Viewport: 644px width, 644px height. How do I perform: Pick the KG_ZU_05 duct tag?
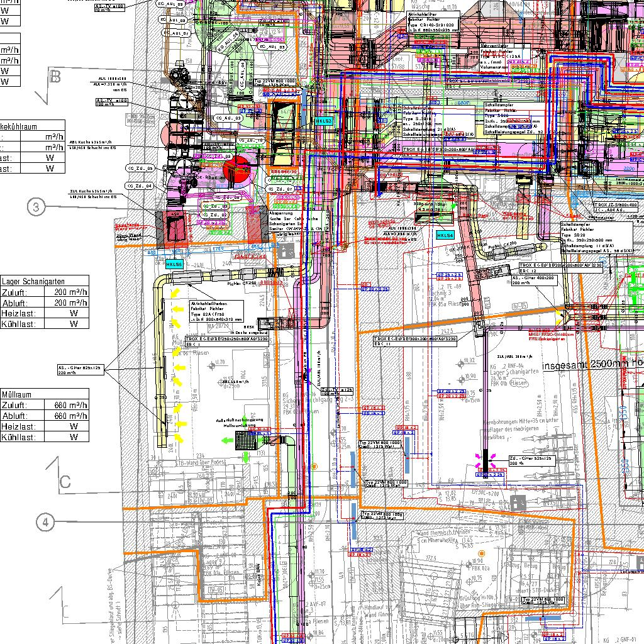140,169
